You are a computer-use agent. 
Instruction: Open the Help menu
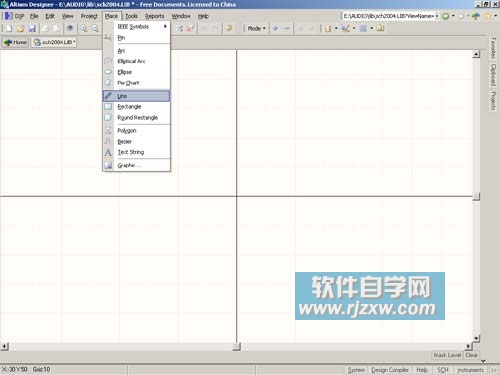pyautogui.click(x=203, y=16)
